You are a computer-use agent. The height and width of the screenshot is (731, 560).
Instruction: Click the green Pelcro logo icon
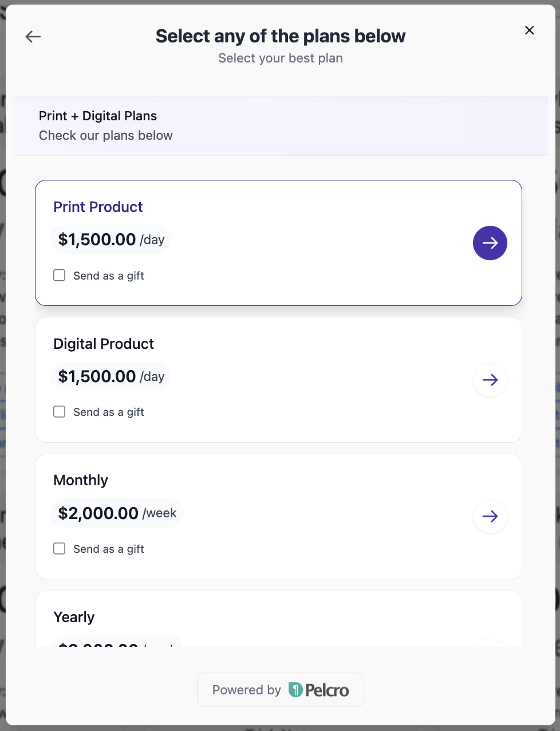[295, 690]
